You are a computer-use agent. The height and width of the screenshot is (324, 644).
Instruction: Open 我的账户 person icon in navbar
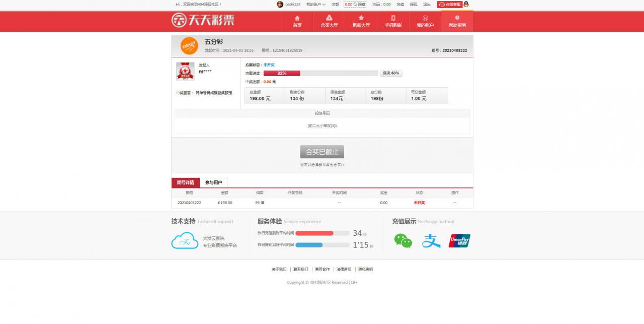coord(425,18)
